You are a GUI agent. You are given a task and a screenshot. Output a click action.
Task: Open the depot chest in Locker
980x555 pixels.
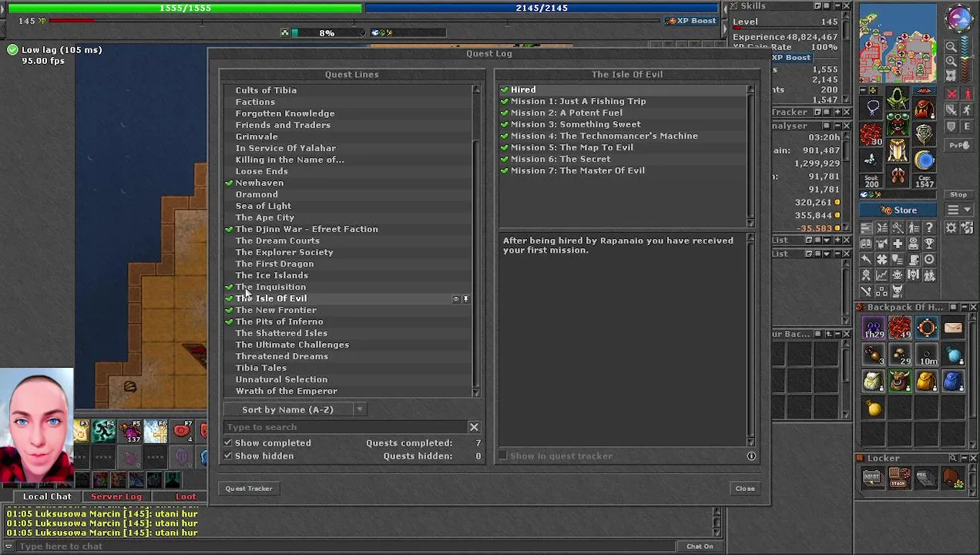click(872, 478)
